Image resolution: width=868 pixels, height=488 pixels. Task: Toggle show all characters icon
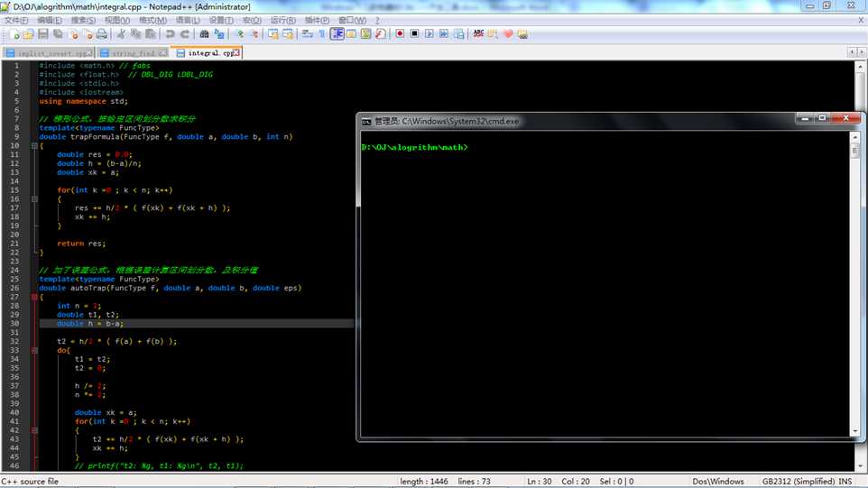(x=321, y=34)
